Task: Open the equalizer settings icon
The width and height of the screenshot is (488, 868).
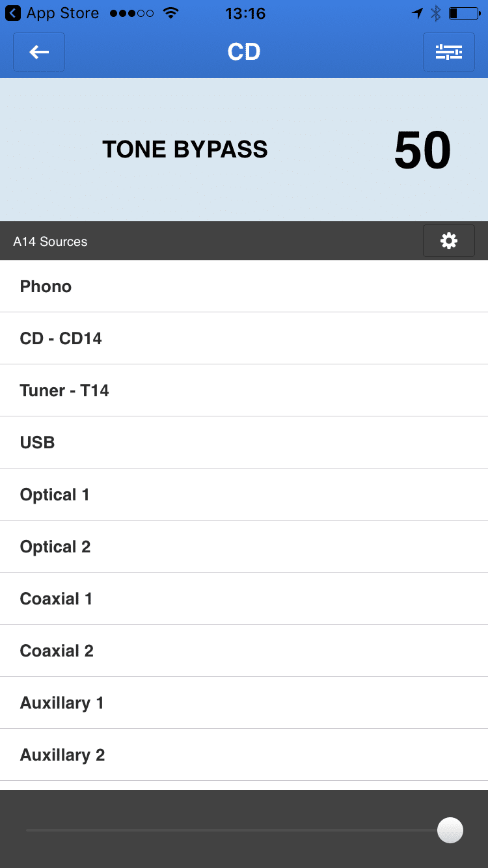Action: pos(449,52)
